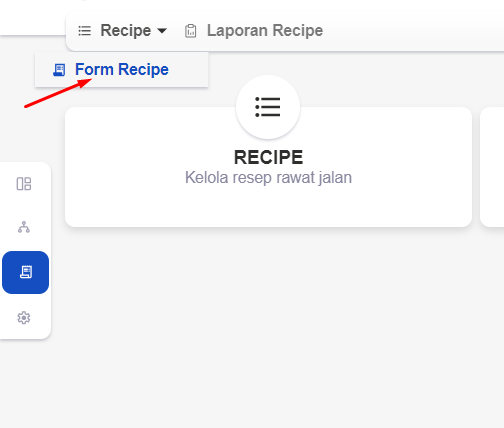Image resolution: width=504 pixels, height=428 pixels.
Task: Expand the Recipe dropdown caret arrow
Action: tap(162, 31)
